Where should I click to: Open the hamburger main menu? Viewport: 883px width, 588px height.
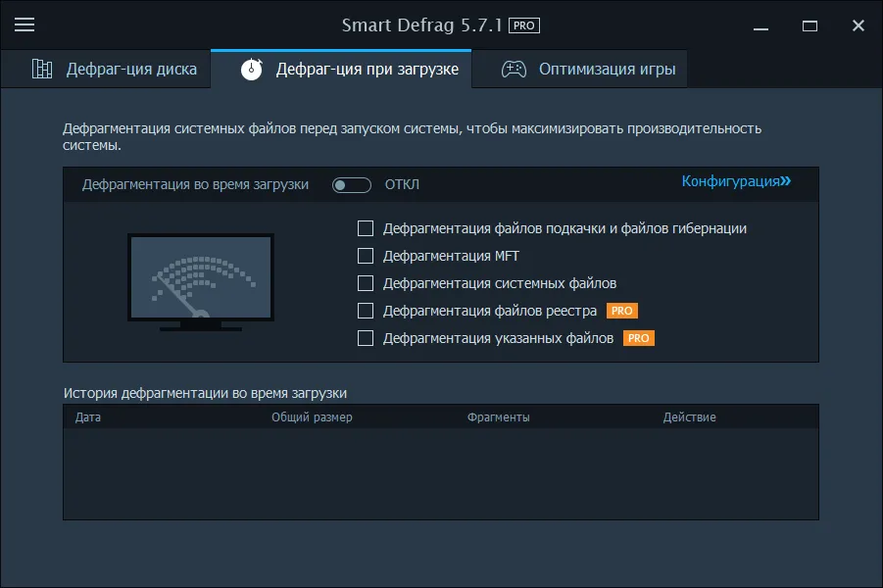pyautogui.click(x=25, y=24)
